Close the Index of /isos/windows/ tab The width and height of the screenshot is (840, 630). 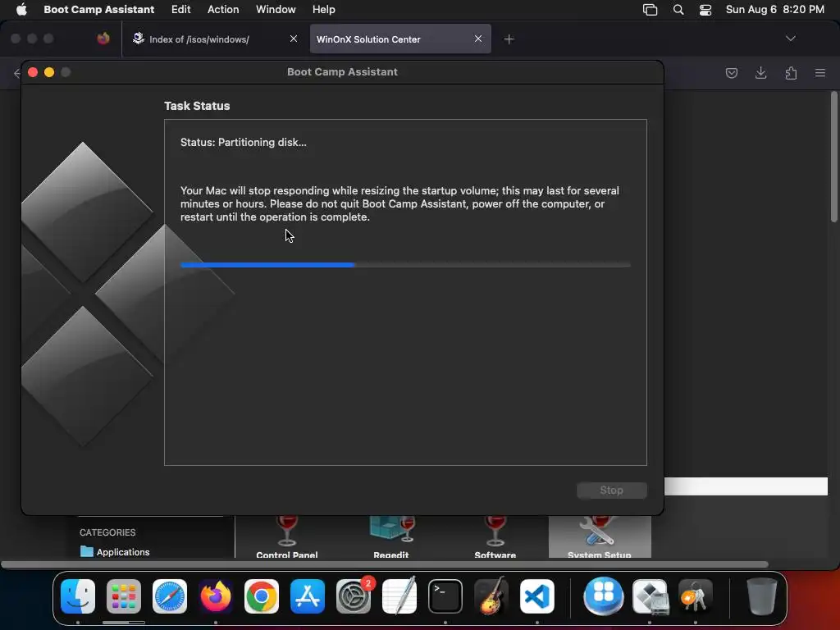pyautogui.click(x=294, y=39)
